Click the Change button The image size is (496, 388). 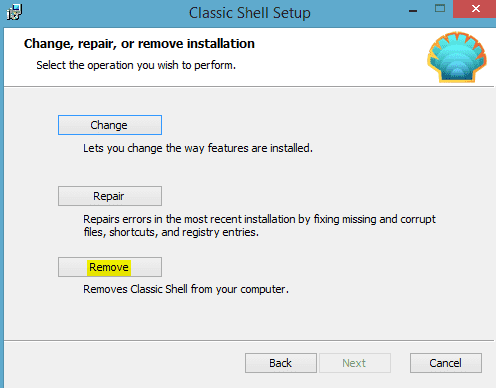110,125
